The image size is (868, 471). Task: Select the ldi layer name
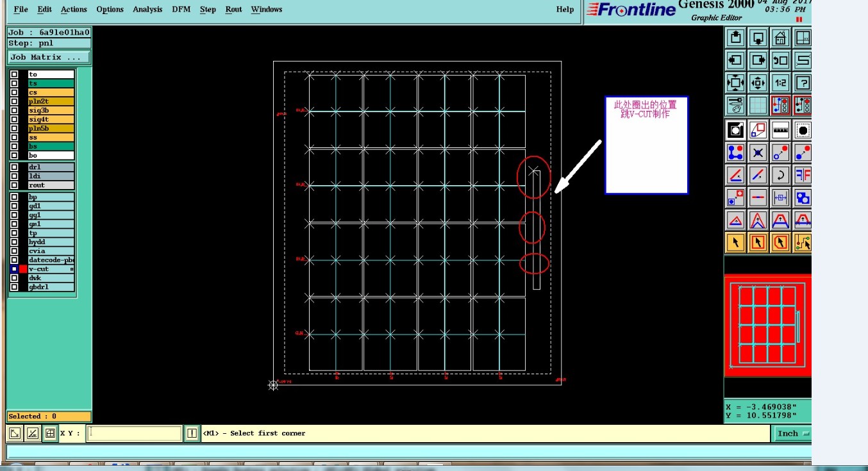(51, 176)
